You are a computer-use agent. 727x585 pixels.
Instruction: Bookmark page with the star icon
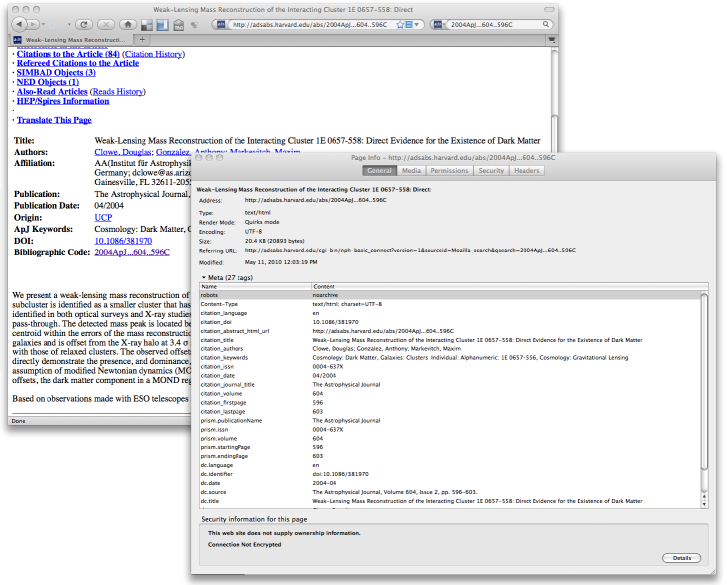click(x=401, y=22)
